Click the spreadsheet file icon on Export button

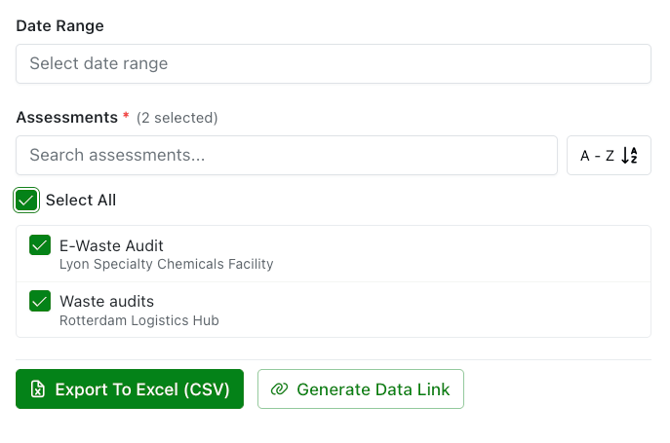coord(38,389)
